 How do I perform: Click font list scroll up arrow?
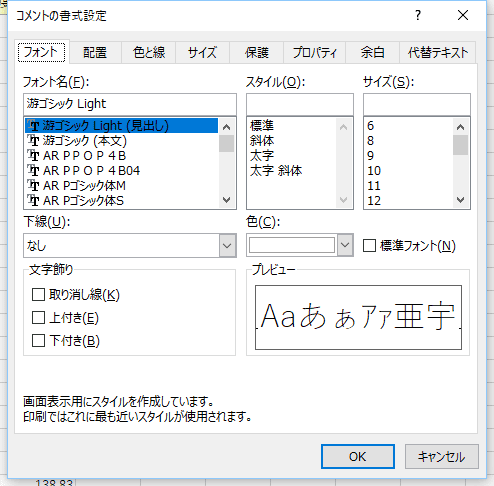(226, 127)
